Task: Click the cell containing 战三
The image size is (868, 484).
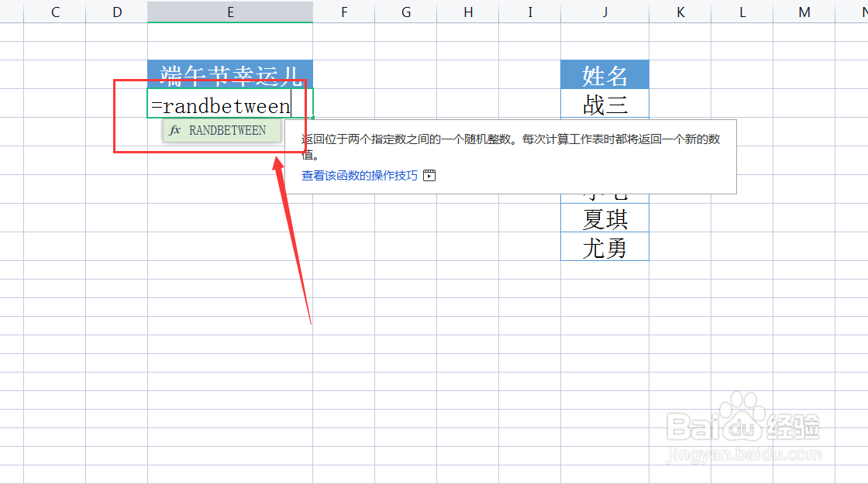Action: click(x=604, y=104)
